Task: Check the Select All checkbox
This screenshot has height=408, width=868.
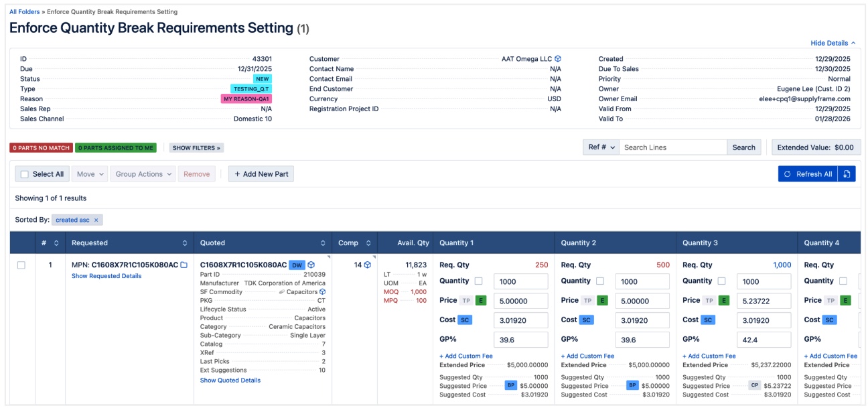Action: [x=25, y=174]
